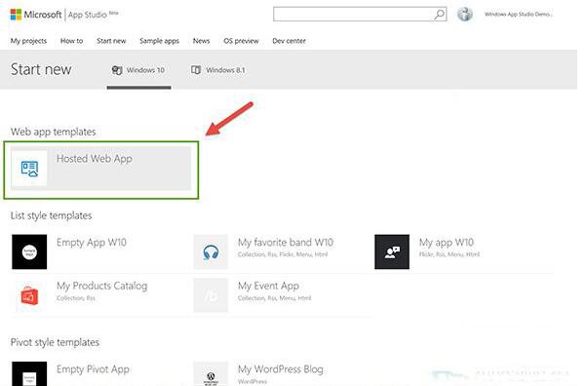Image resolution: width=588 pixels, height=386 pixels.
Task: Click the My Products Catalog bag icon
Action: [29, 295]
